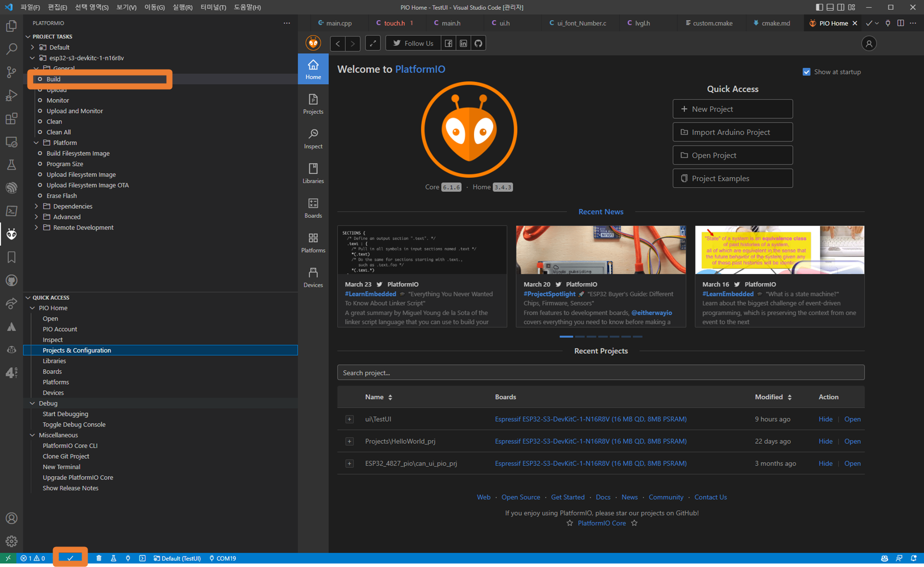Open the Facebook icon in PIO Home toolbar
The height and width of the screenshot is (567, 924).
point(448,44)
